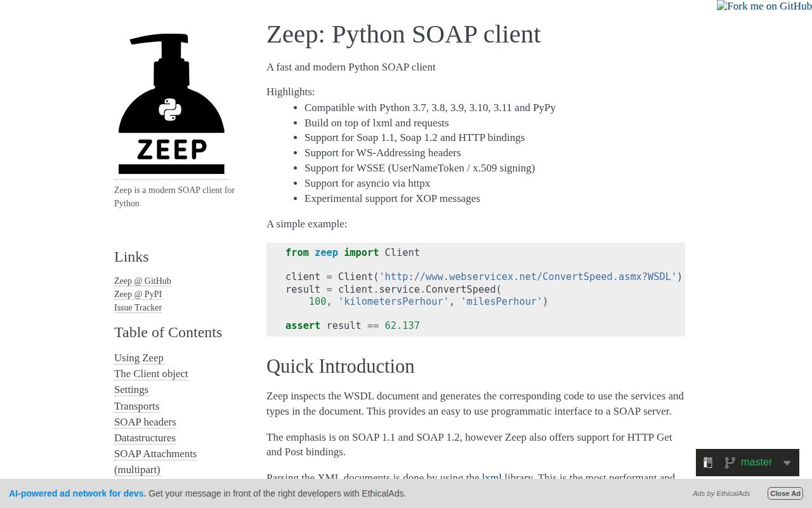Open the Zeep @ PyPI link
812x508 pixels.
138,294
